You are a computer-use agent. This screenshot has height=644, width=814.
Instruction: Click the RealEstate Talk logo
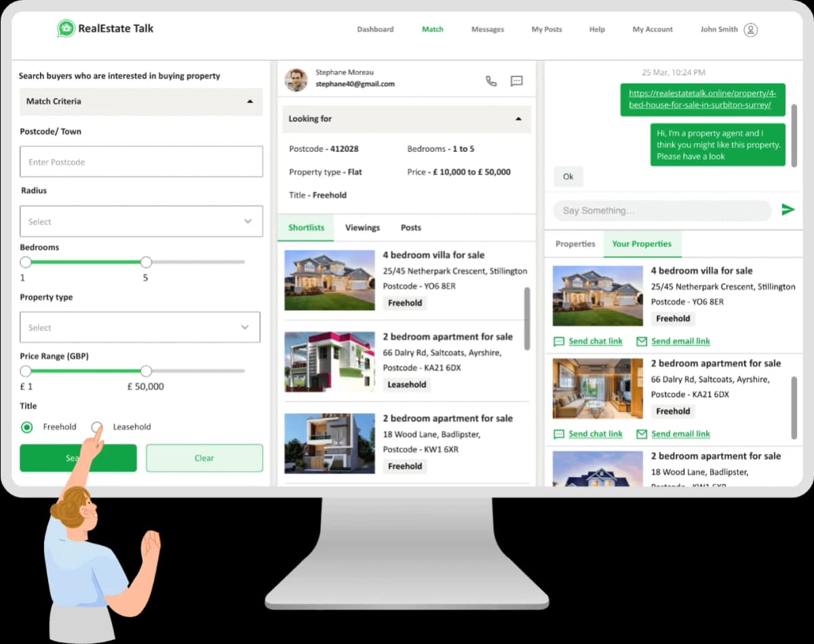[105, 29]
